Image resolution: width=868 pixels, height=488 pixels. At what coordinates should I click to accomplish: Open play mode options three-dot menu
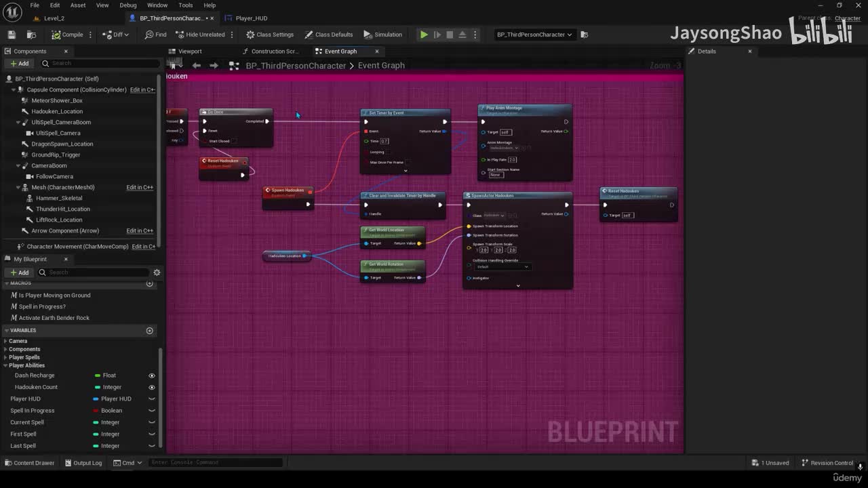(x=475, y=35)
